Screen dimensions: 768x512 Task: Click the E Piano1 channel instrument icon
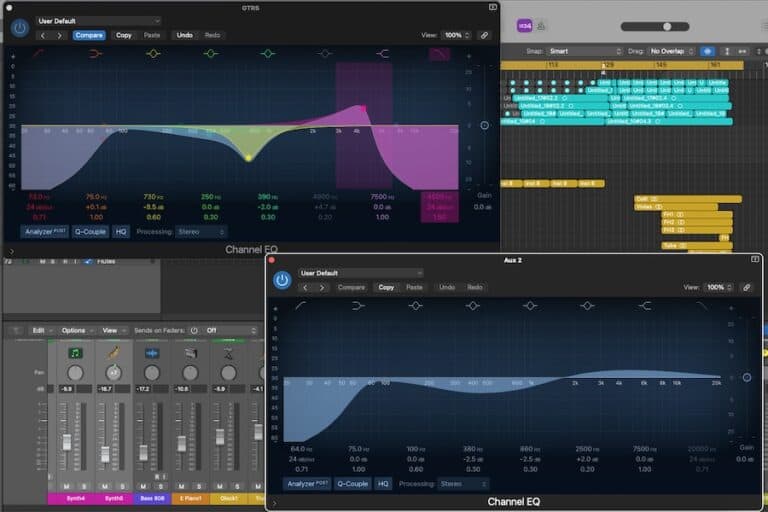(190, 353)
